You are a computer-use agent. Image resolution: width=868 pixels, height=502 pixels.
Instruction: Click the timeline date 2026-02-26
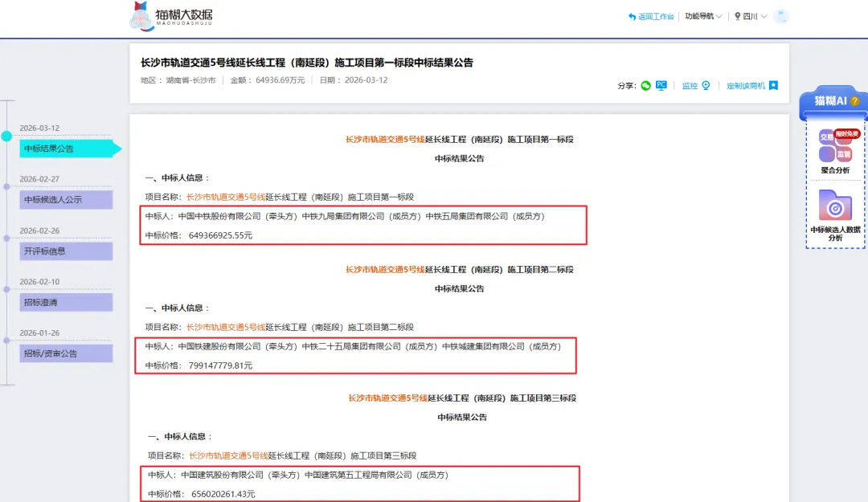pyautogui.click(x=39, y=231)
